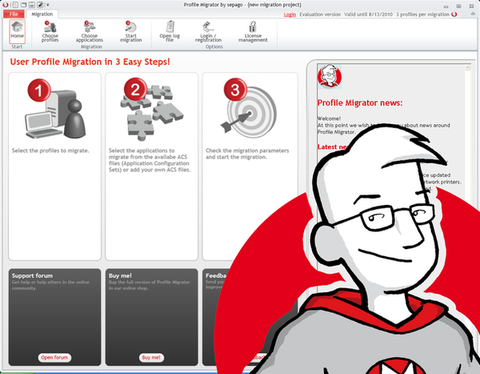Switch to the Migration tab

click(42, 14)
